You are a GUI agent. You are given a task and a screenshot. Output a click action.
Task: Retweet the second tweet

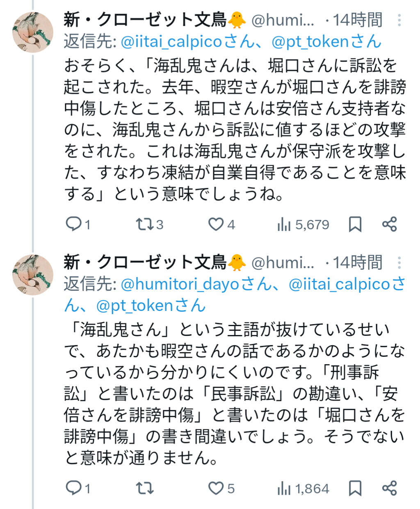pyautogui.click(x=145, y=488)
